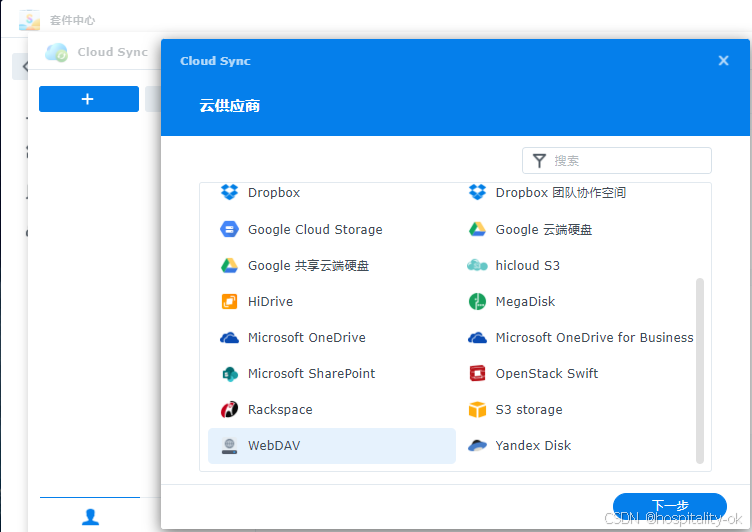Select the Rackspace icon
Viewport: 752px width, 532px height.
point(229,409)
